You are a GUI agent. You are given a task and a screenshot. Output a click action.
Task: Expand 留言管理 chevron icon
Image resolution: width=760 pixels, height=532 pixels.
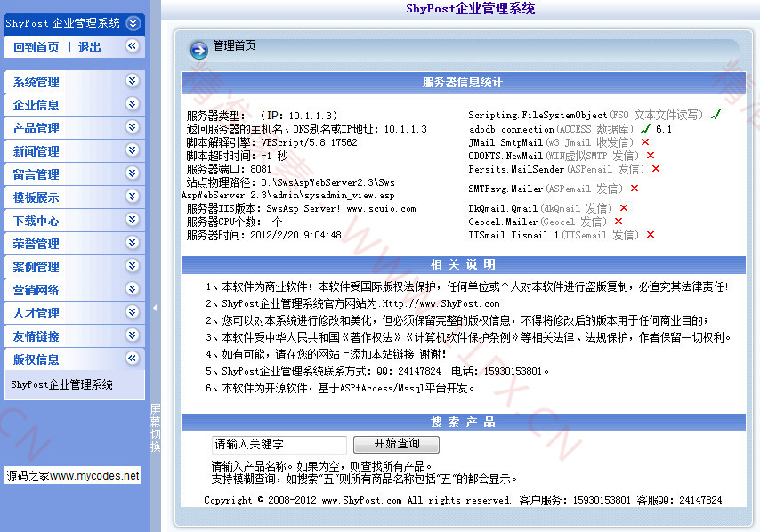(133, 173)
